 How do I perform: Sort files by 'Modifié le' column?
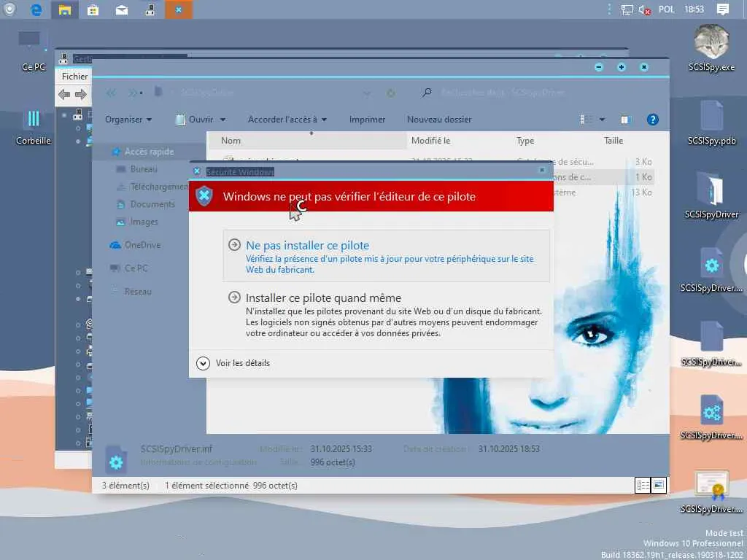coord(430,141)
